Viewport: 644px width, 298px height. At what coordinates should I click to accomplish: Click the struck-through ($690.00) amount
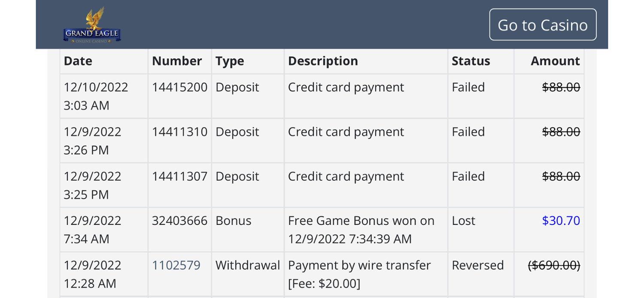pos(554,265)
